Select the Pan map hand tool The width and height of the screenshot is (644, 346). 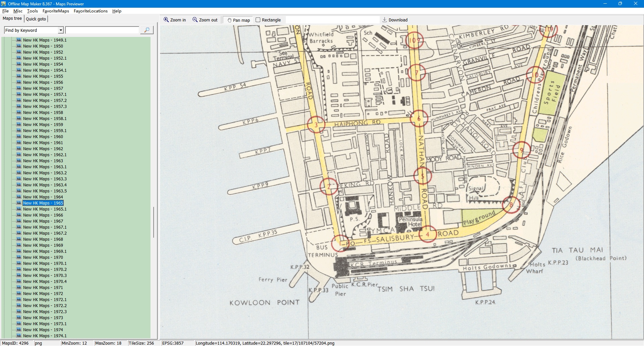[x=229, y=20]
